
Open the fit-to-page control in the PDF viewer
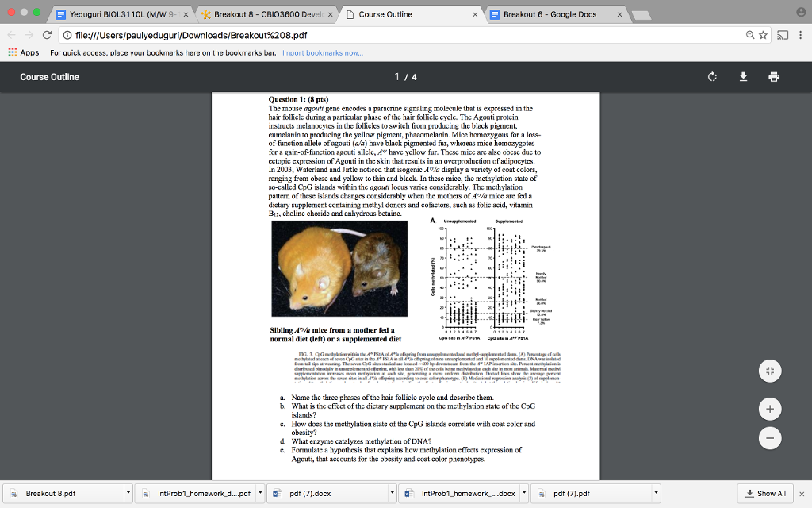point(770,371)
